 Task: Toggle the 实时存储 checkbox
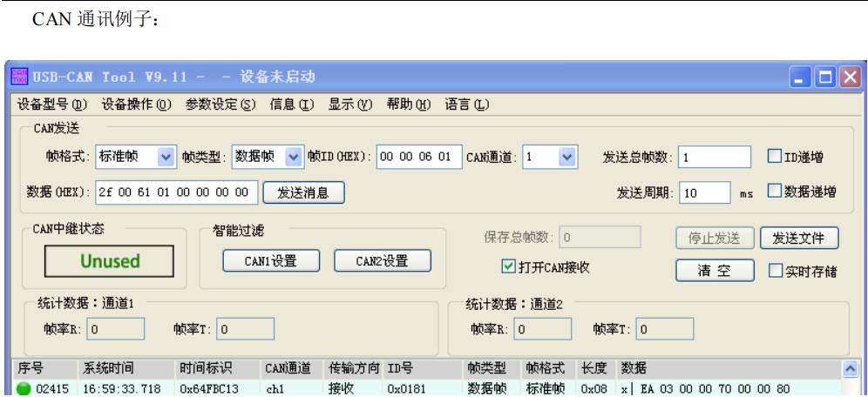coord(776,271)
